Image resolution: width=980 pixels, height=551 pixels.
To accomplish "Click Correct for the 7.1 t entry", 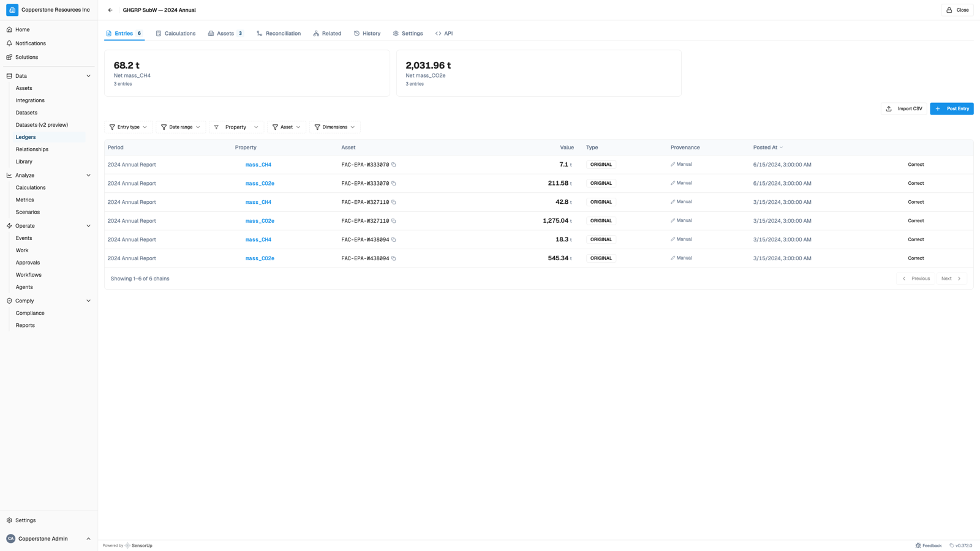I will click(x=916, y=165).
